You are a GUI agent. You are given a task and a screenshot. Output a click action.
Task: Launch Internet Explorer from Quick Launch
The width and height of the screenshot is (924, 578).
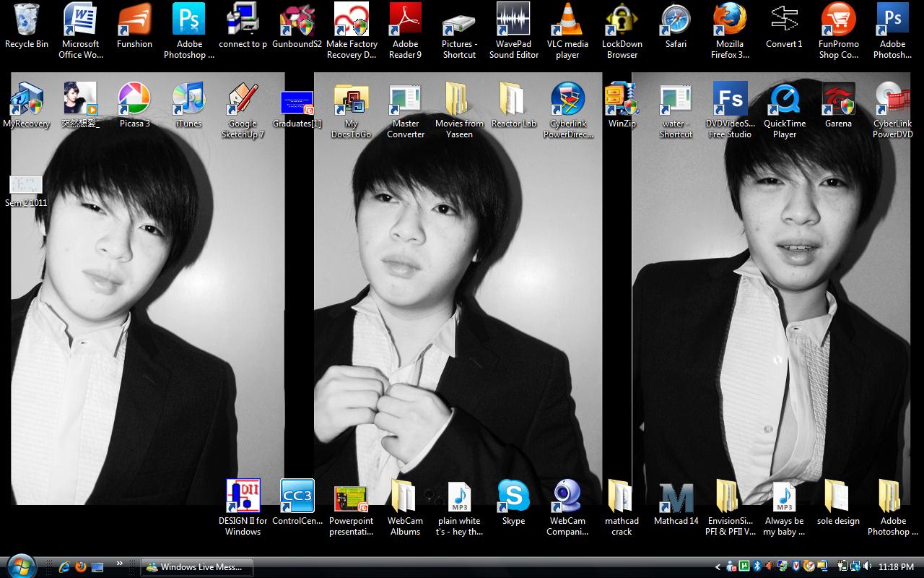point(64,567)
